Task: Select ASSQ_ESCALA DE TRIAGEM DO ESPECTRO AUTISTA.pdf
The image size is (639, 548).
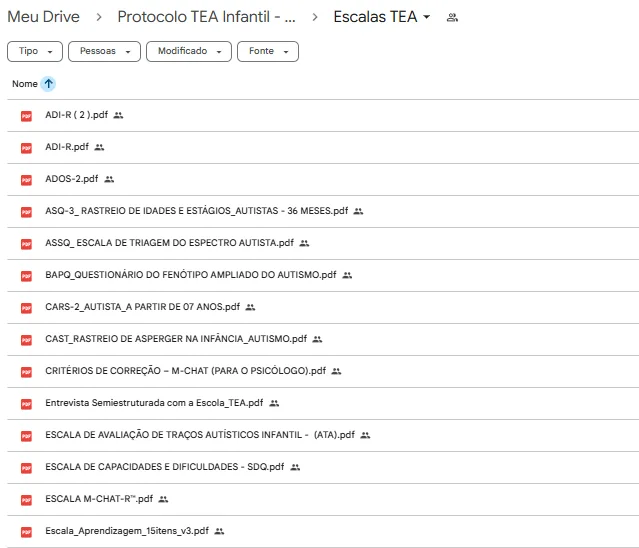Action: tap(170, 243)
